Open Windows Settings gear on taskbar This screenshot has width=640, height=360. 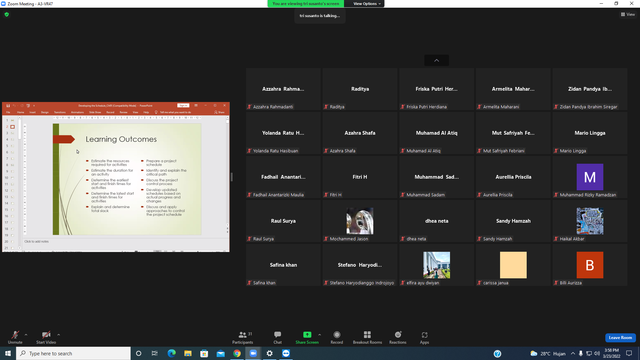pos(269,353)
